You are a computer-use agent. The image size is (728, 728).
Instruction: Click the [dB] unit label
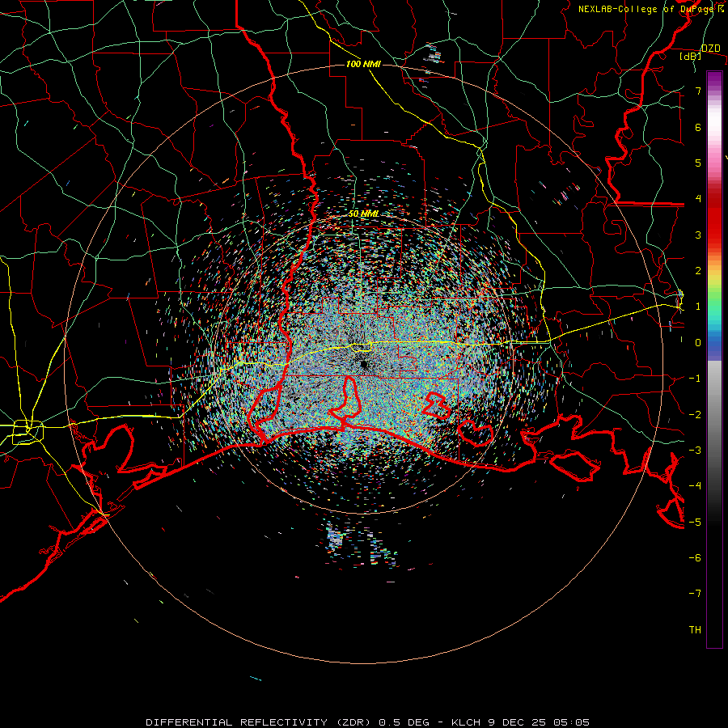click(x=691, y=56)
